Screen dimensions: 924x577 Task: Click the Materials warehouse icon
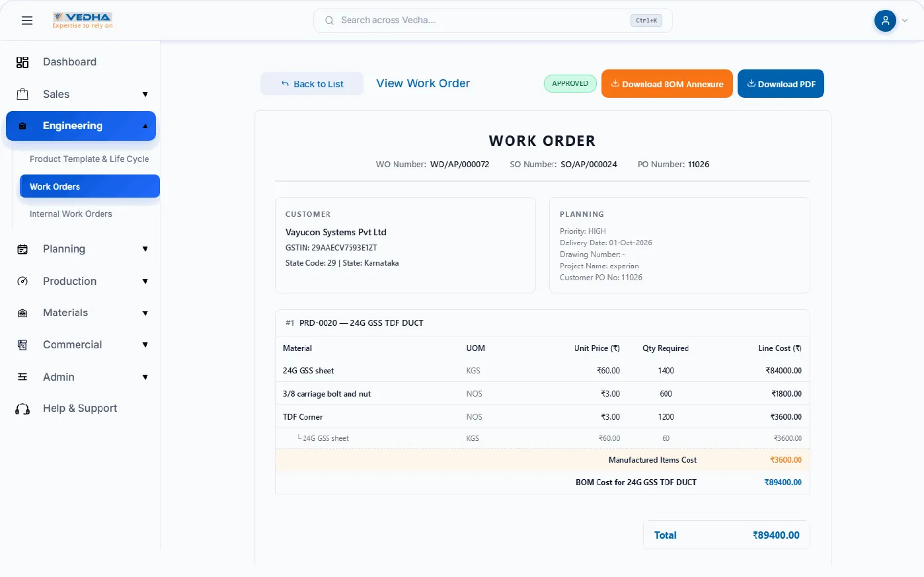pos(22,313)
